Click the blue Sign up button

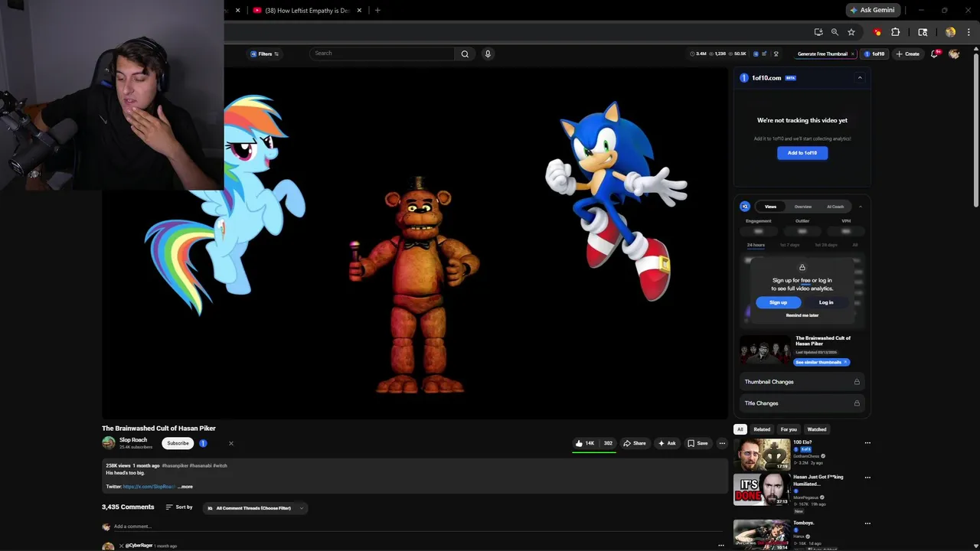tap(778, 303)
